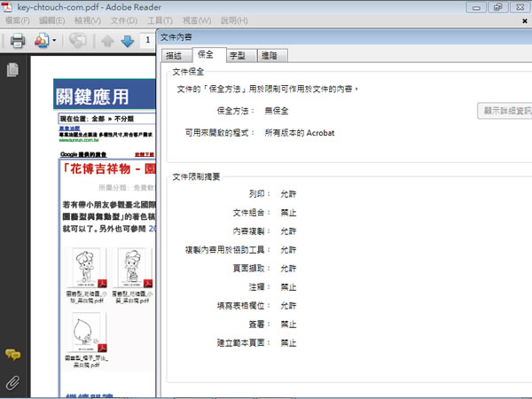532x399 pixels.
Task: Switch to the 進階 tab
Action: tap(268, 55)
